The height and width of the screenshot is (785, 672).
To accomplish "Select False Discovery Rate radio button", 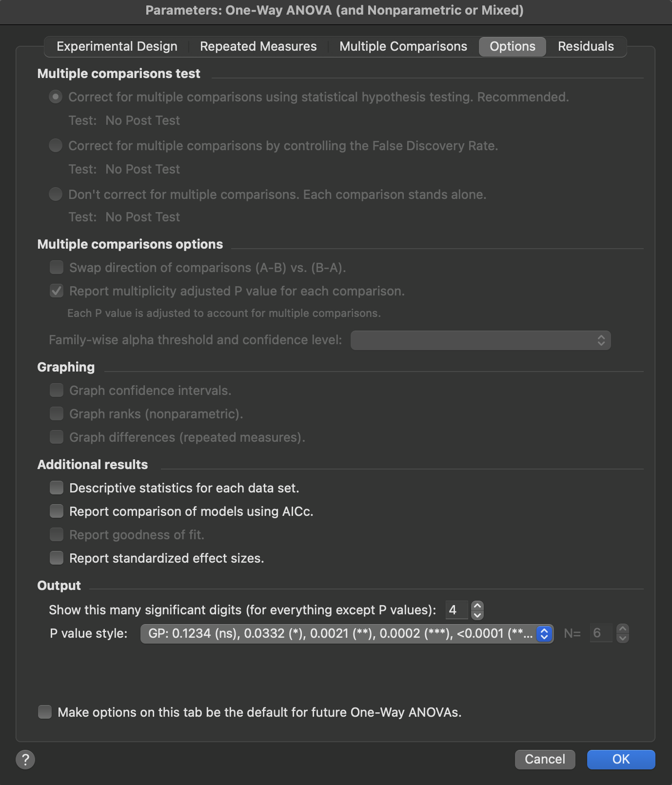I will 56,145.
